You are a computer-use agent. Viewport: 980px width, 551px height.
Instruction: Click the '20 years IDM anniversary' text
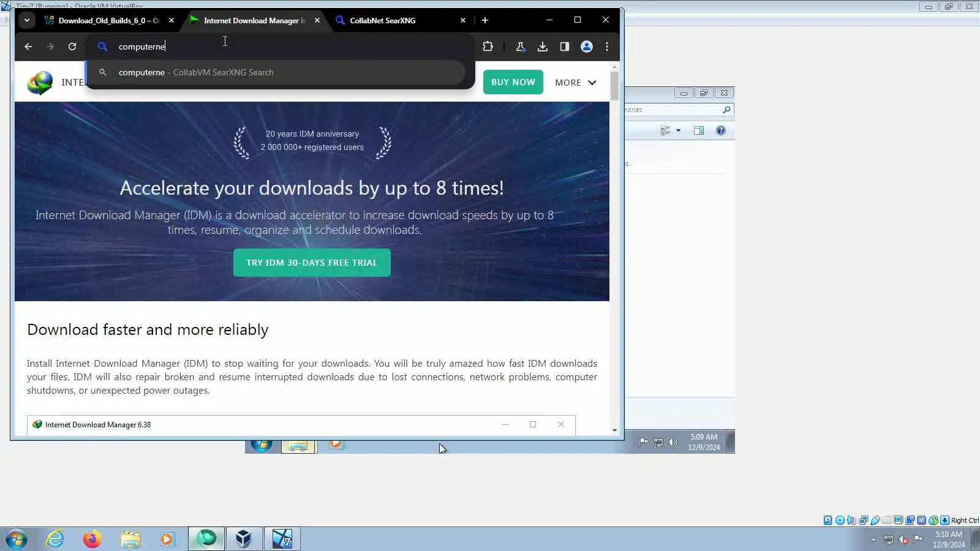pyautogui.click(x=312, y=134)
